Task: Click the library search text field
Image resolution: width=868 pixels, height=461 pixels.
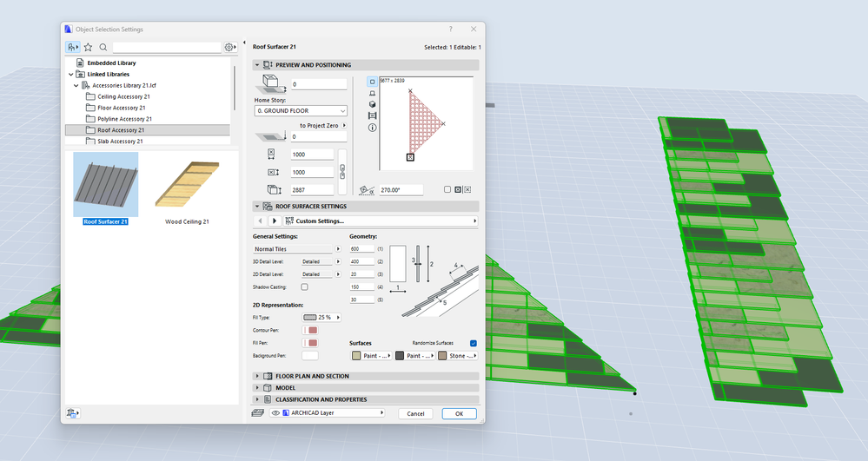Action: tap(167, 48)
